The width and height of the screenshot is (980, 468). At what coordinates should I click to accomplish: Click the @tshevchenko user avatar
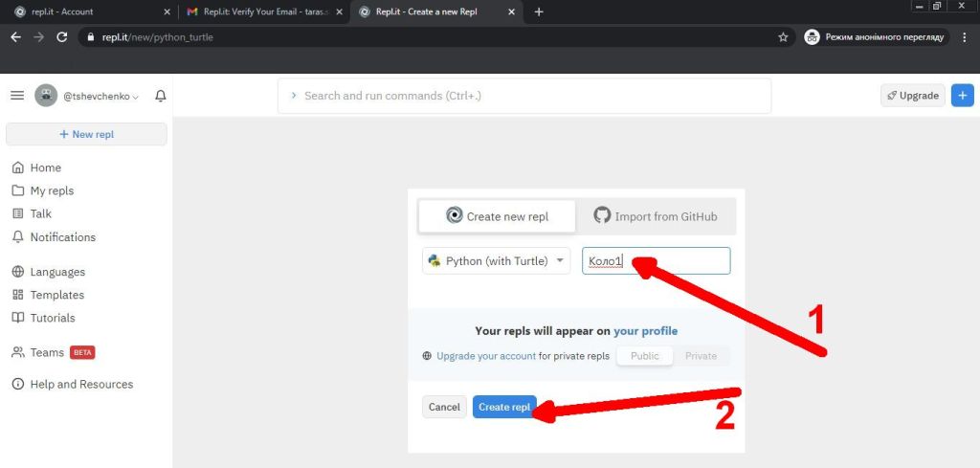46,96
